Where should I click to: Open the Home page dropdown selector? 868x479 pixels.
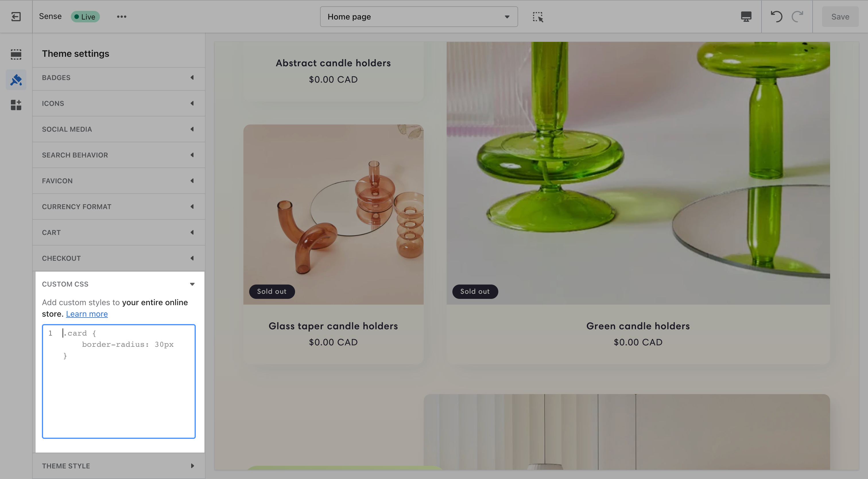418,16
